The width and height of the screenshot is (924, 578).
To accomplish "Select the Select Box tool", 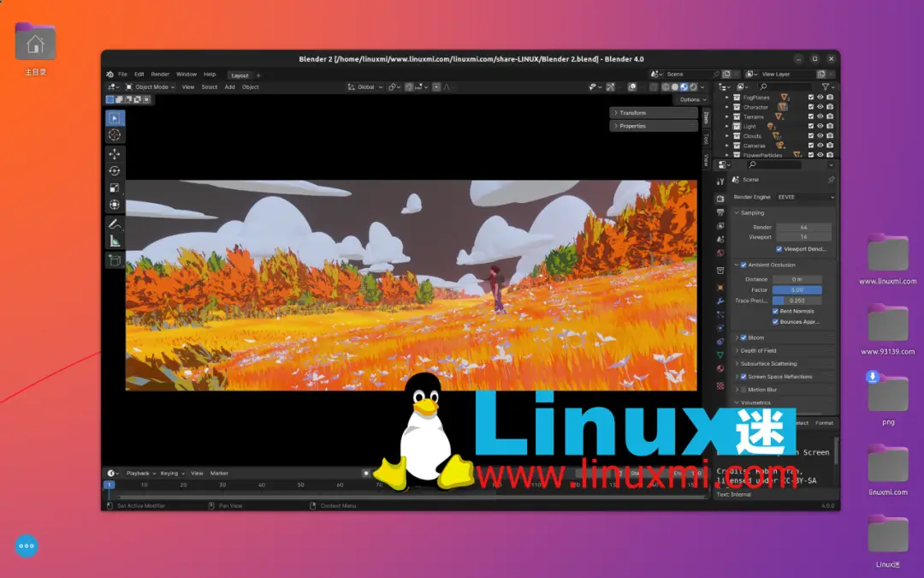I will click(x=115, y=118).
